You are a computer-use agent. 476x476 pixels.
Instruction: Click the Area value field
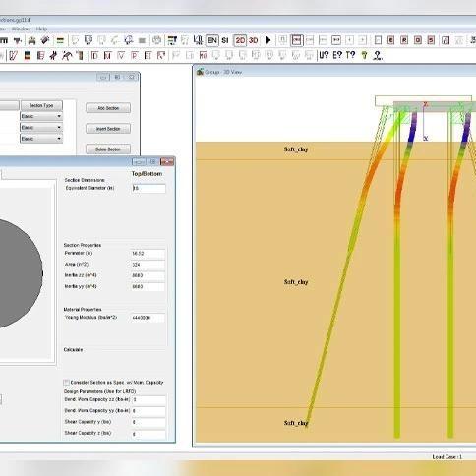click(149, 265)
